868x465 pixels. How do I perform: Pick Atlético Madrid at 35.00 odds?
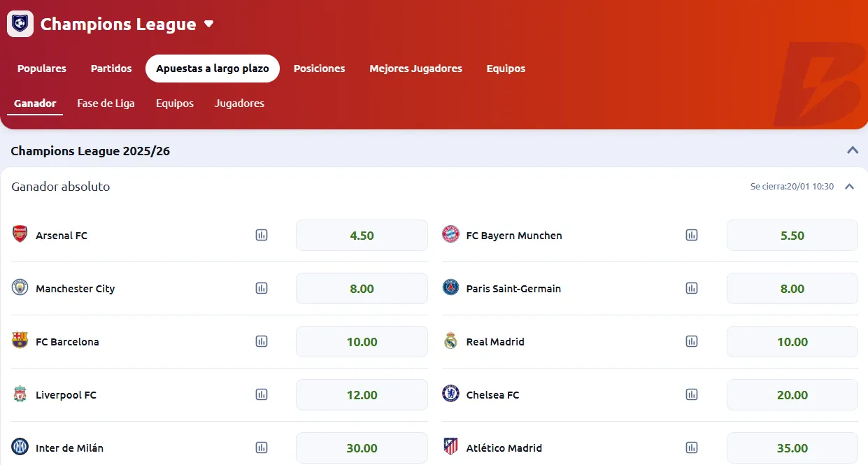tap(792, 448)
